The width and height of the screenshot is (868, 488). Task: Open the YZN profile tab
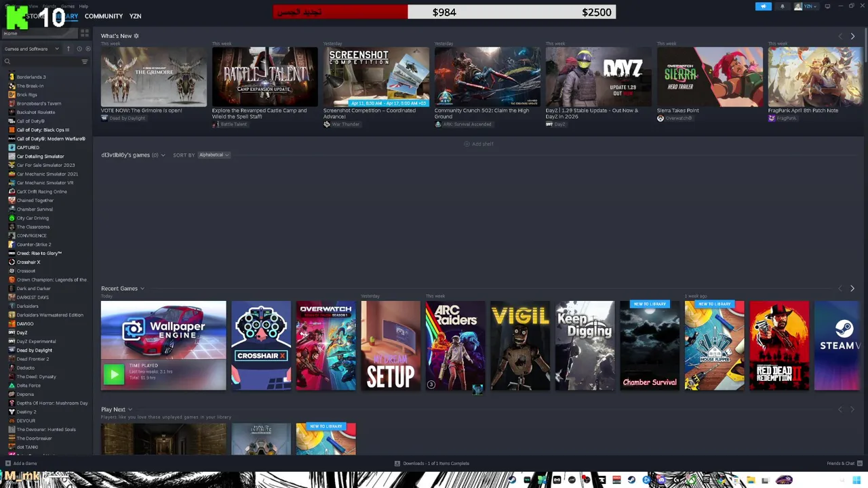[x=135, y=16]
